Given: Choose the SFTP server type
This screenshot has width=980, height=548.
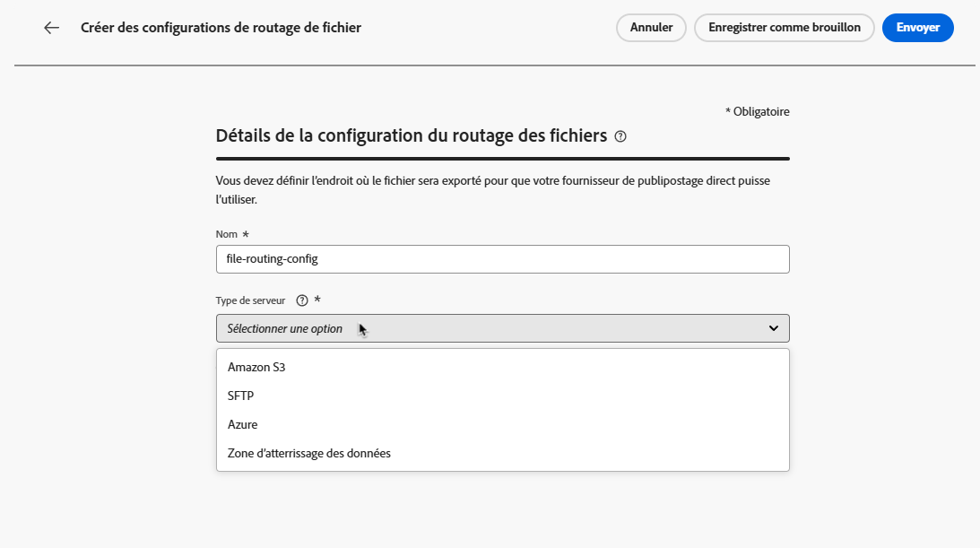Looking at the screenshot, I should pyautogui.click(x=242, y=396).
